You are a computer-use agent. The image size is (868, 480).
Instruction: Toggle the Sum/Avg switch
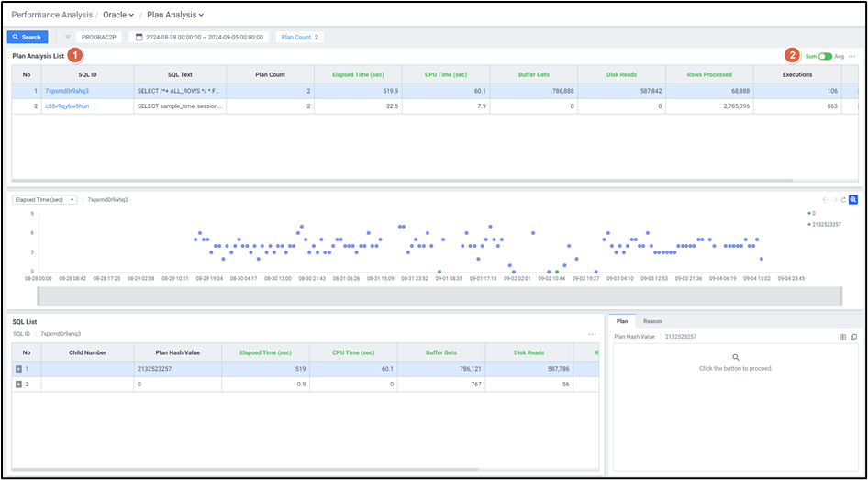825,56
